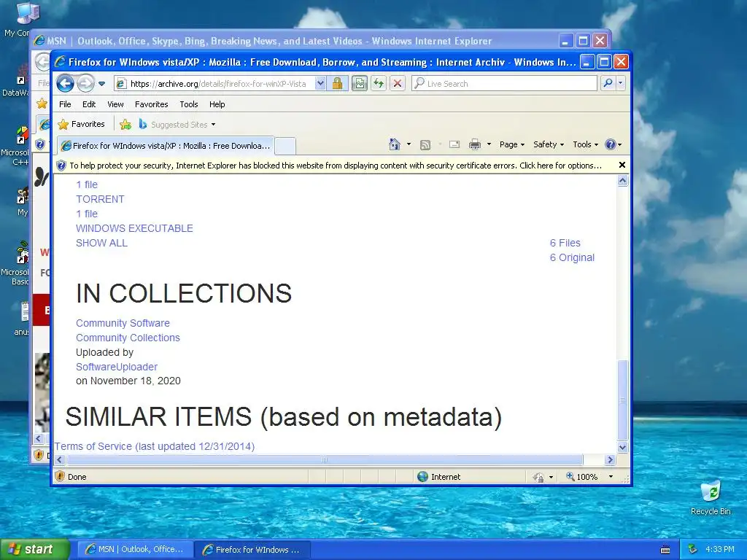Select the Firefox for Windows vista/XP tab
747x560 pixels.
pyautogui.click(x=166, y=146)
